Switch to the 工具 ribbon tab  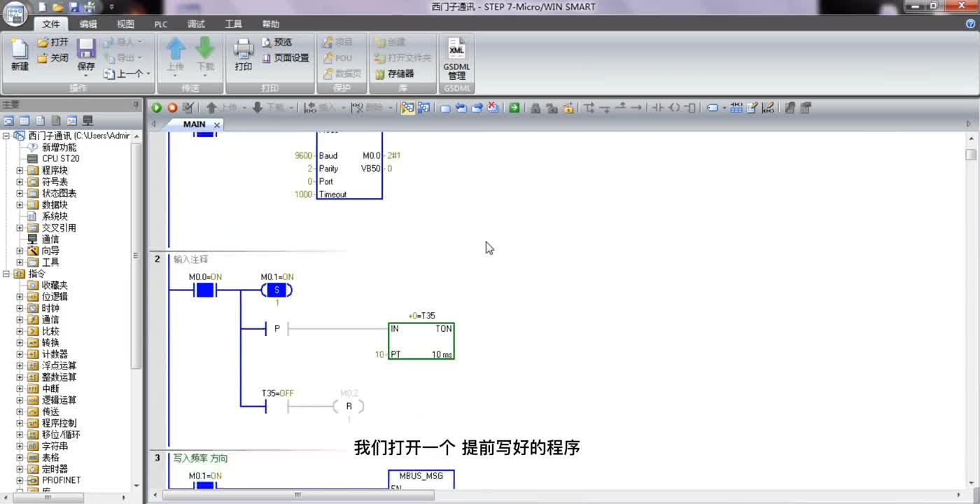click(x=233, y=24)
